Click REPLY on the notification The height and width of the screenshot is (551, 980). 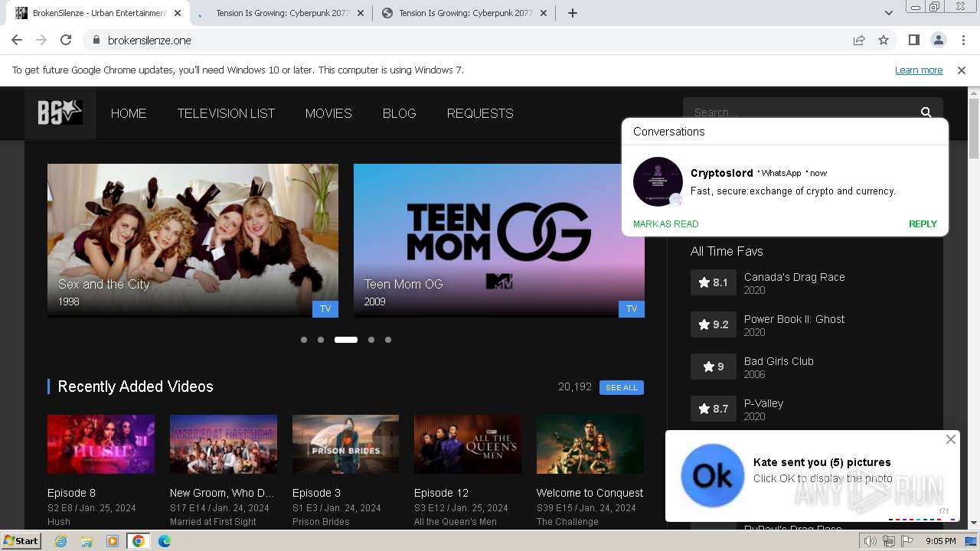point(923,224)
